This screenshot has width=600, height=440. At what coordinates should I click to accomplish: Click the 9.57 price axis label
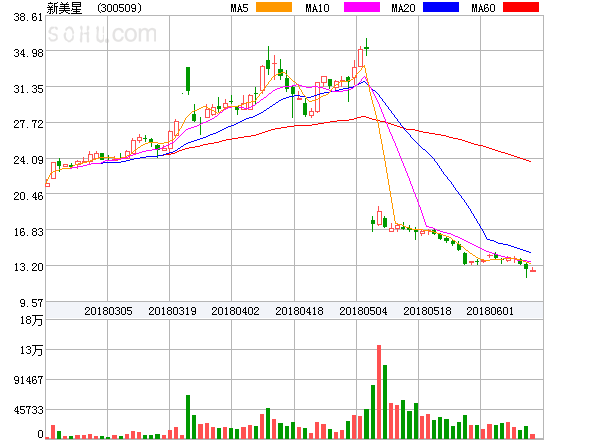[31, 303]
